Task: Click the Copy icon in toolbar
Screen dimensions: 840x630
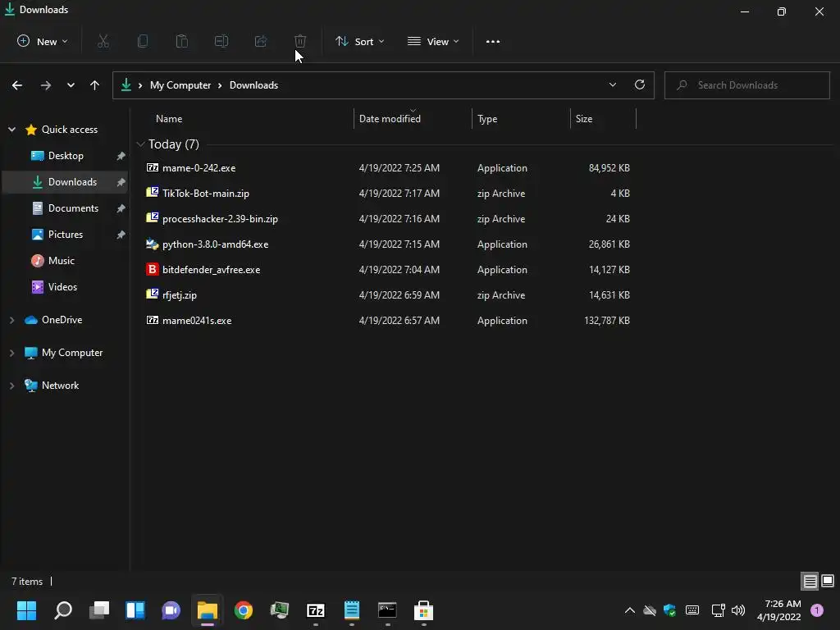Action: point(143,41)
